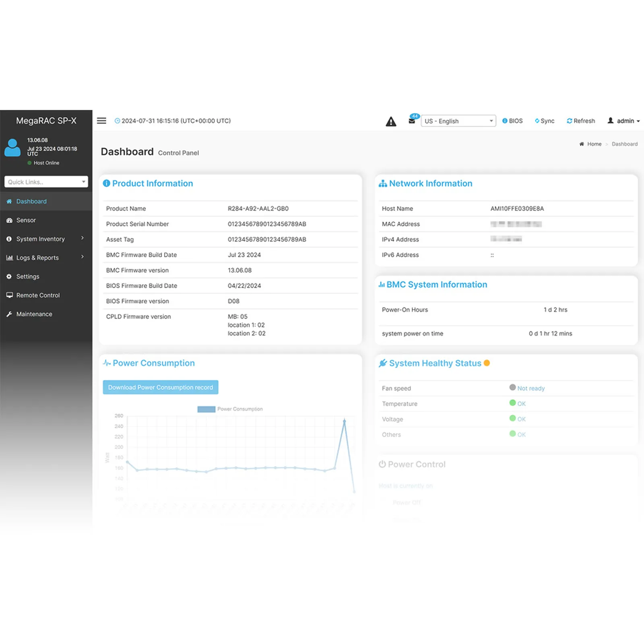Go to Settings in the sidebar
This screenshot has height=644, width=644.
coord(28,277)
